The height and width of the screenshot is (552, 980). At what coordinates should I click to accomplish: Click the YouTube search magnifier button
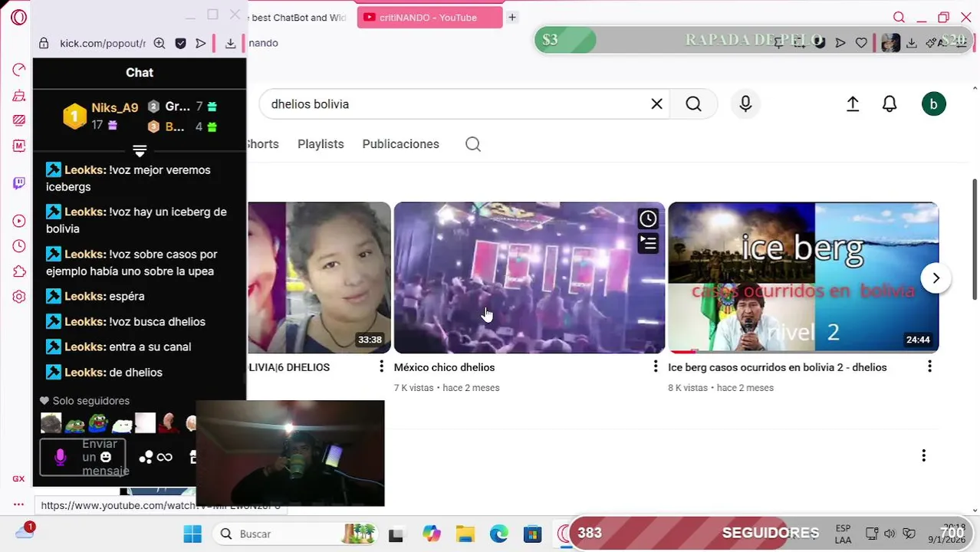pos(694,103)
